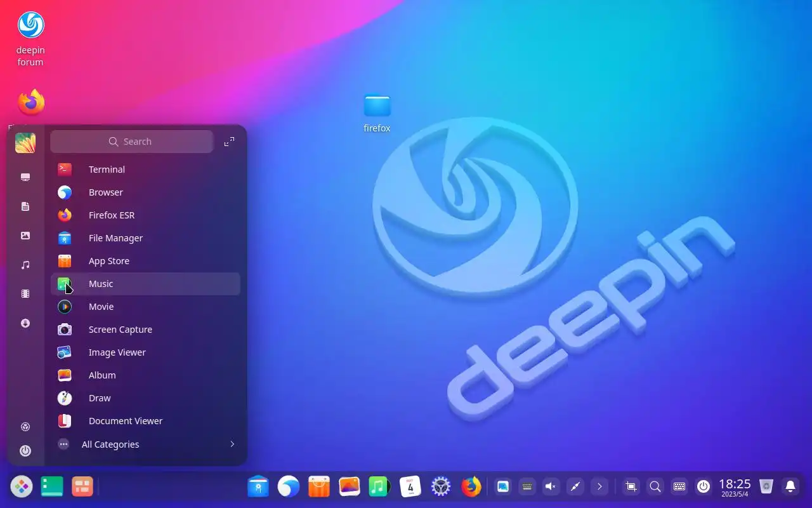Click the deepin launcher button in dock

[x=22, y=487]
